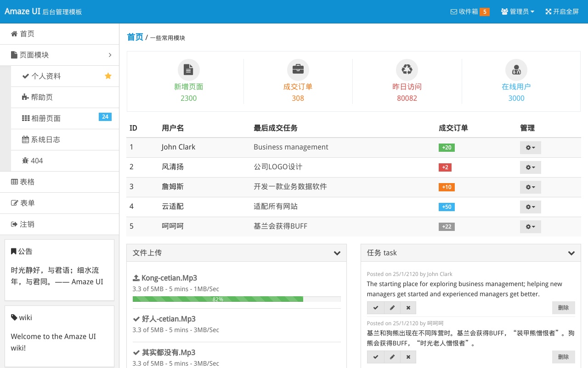Open 系统日志 in the sidebar
This screenshot has height=368, width=588.
(x=65, y=139)
